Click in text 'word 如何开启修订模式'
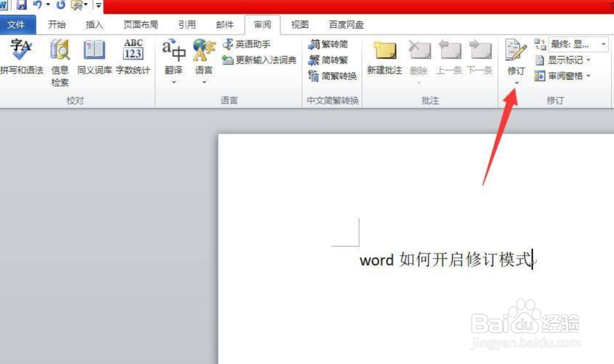The image size is (614, 364). tap(445, 260)
